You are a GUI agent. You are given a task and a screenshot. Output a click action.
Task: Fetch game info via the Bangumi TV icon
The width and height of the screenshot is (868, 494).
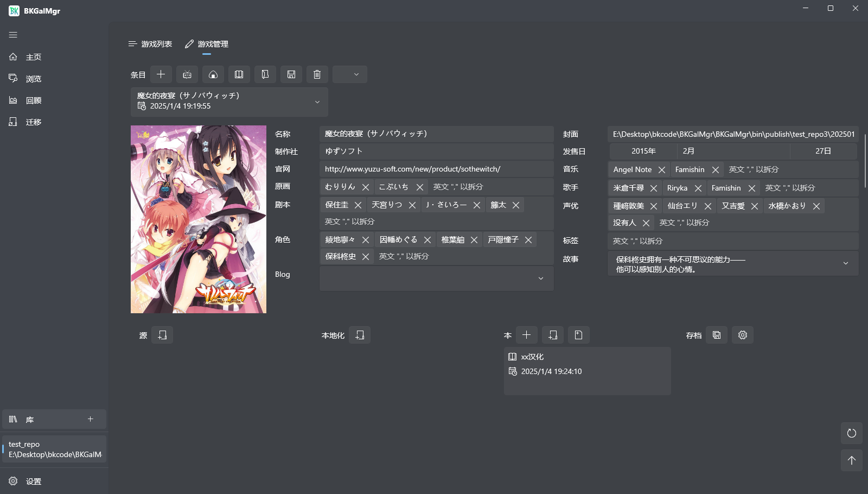click(187, 74)
